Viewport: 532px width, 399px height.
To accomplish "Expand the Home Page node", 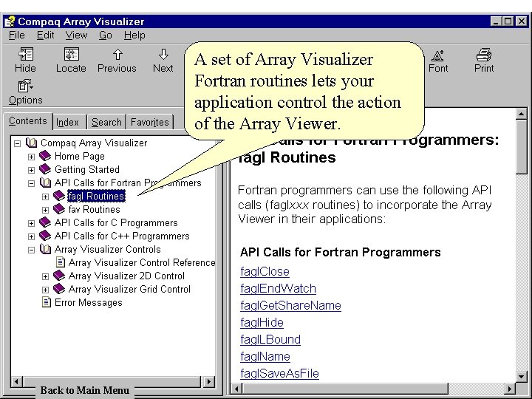I will [31, 157].
